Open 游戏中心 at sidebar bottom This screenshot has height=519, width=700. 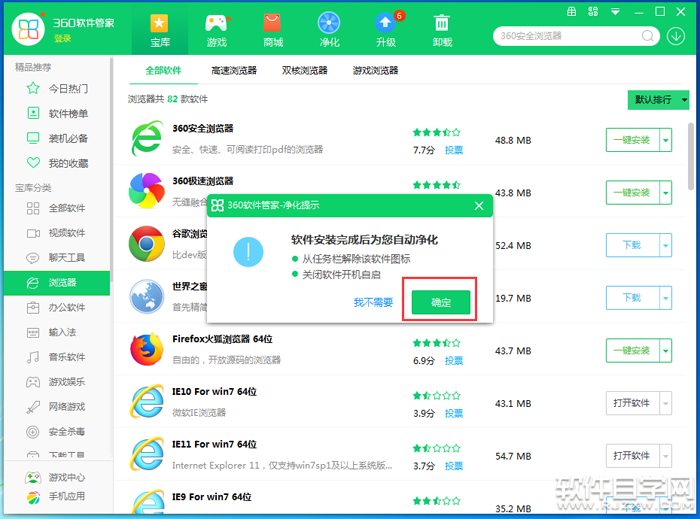pyautogui.click(x=56, y=477)
